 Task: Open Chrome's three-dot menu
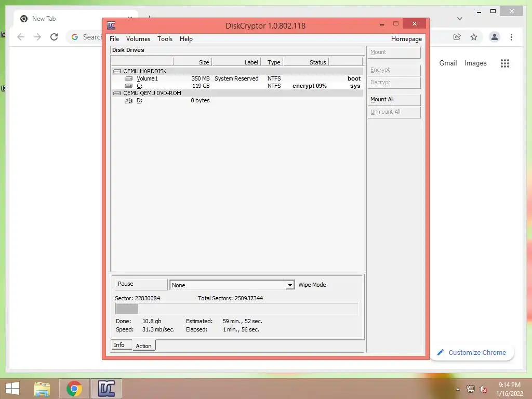pyautogui.click(x=511, y=37)
